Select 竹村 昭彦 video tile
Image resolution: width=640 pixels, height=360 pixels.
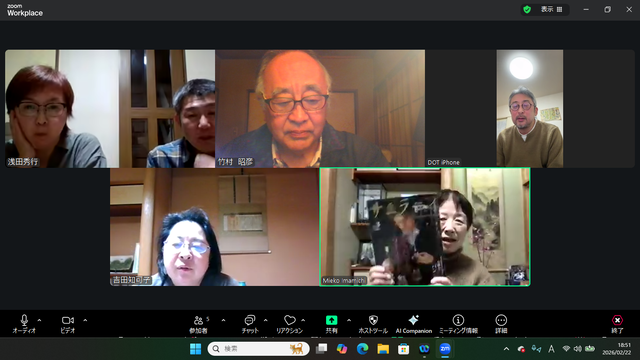320,109
